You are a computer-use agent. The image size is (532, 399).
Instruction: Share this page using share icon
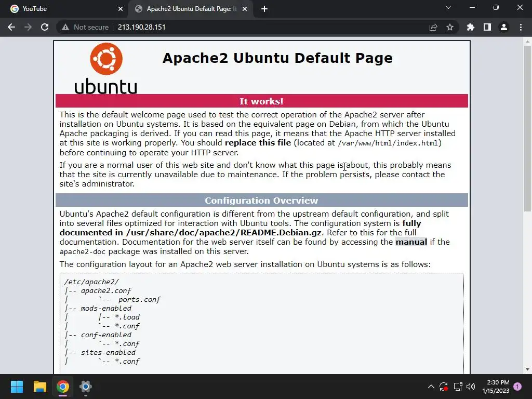click(x=433, y=27)
